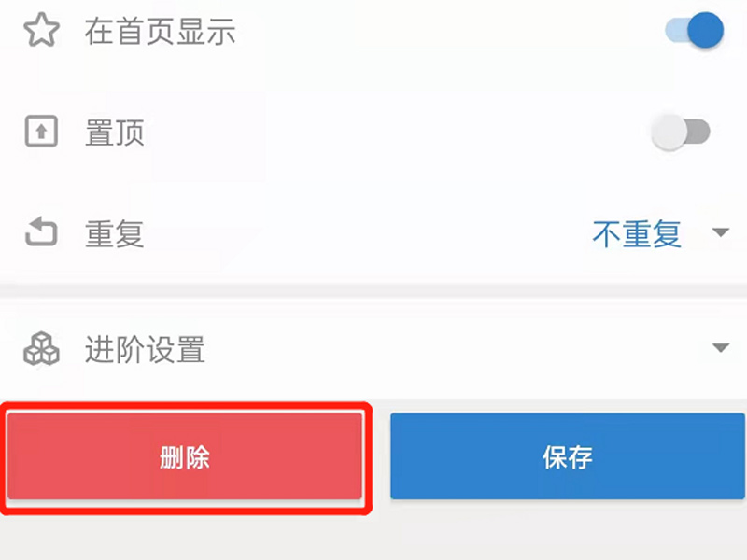The image size is (747, 560).
Task: Tap the 置顶 label text
Action: pyautogui.click(x=115, y=133)
